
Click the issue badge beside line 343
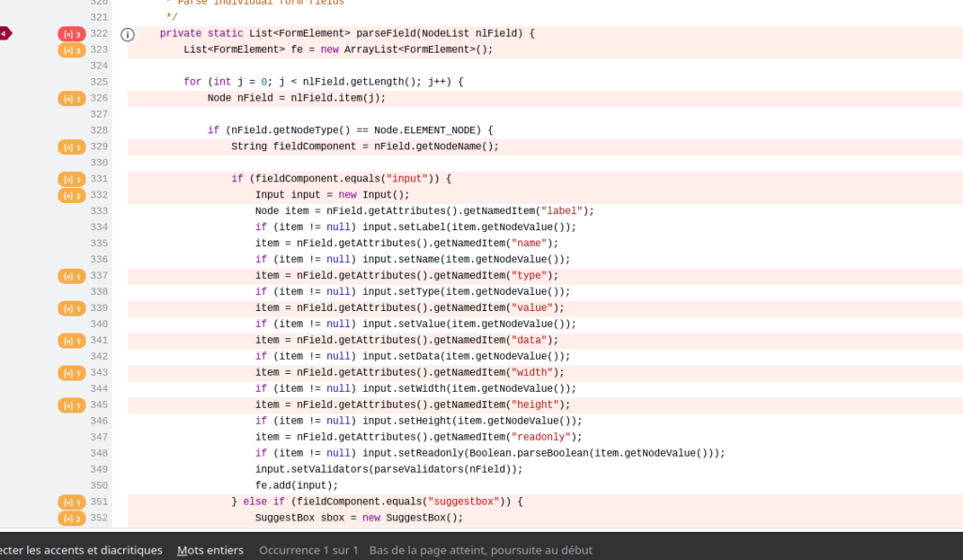coord(71,372)
